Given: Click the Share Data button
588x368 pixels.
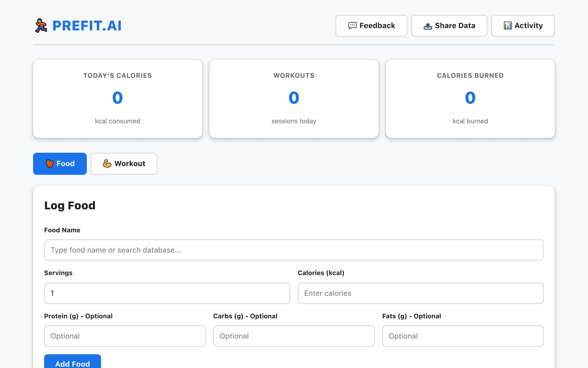Looking at the screenshot, I should [449, 26].
